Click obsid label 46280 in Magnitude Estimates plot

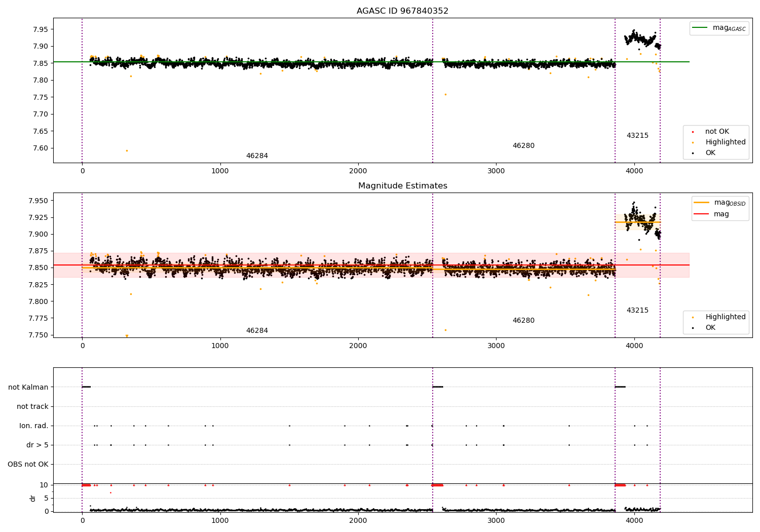coord(523,321)
